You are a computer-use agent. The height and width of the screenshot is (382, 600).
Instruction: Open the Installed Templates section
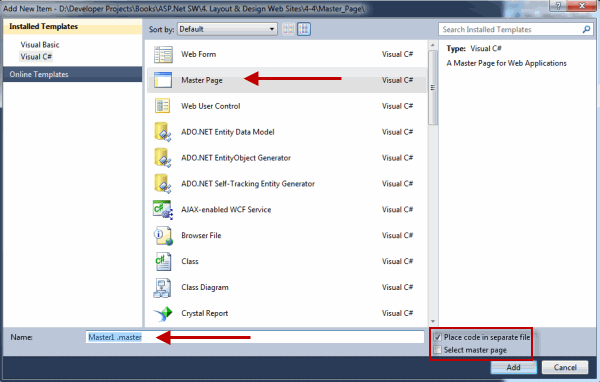72,26
